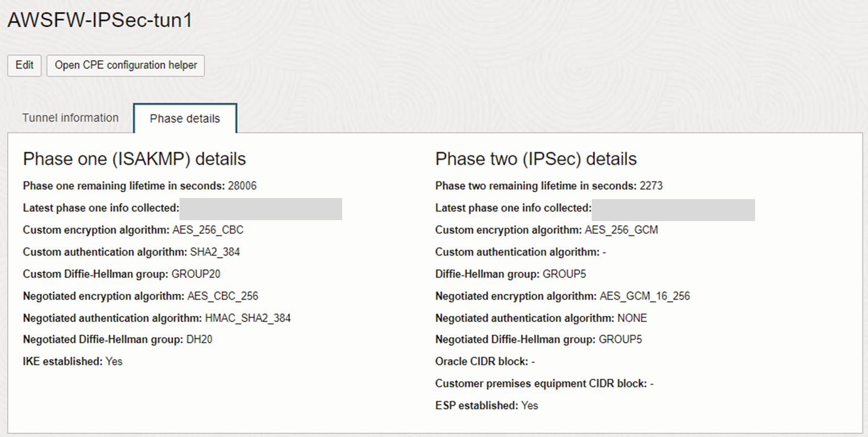Open the CPE configuration helper

coord(126,65)
